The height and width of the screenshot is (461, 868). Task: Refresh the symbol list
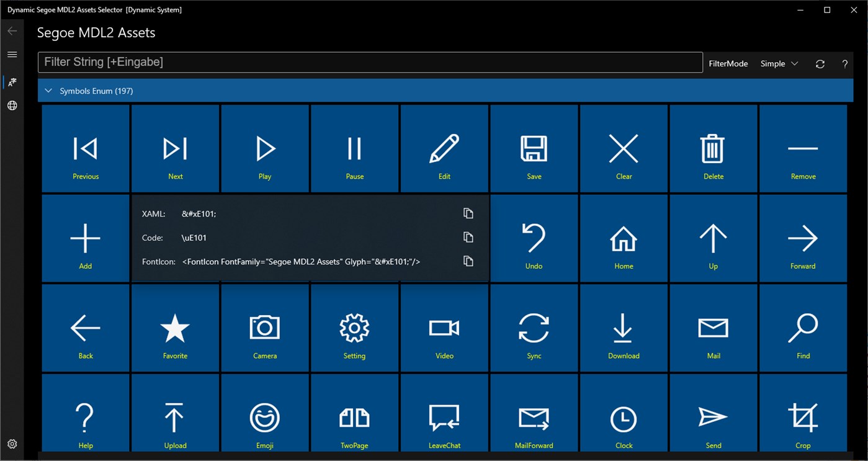pos(820,64)
